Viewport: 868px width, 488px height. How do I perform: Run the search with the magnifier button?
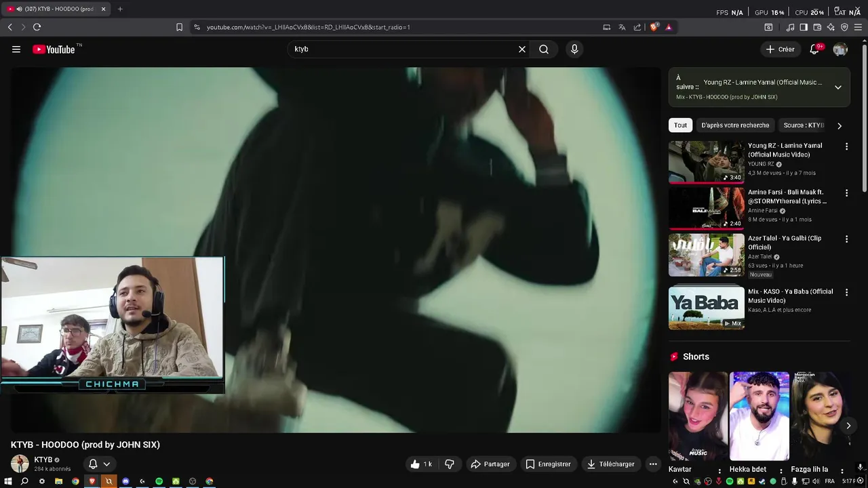coord(544,49)
